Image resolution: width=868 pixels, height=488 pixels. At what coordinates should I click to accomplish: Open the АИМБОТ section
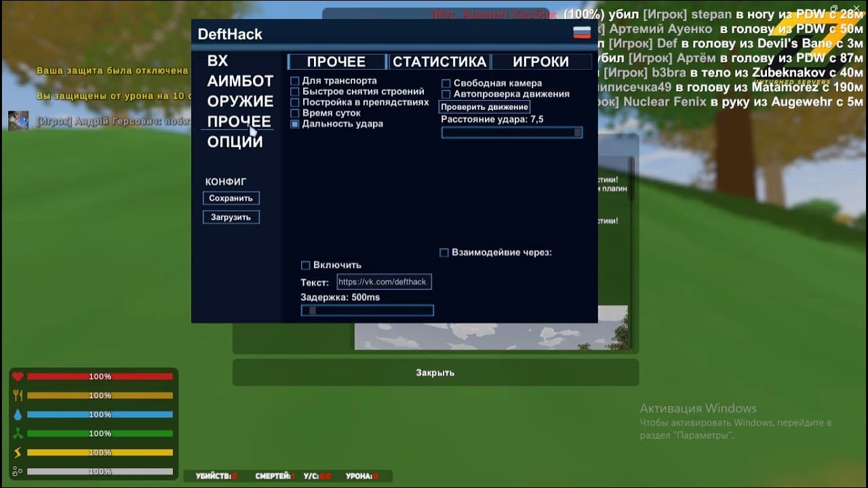tap(240, 81)
